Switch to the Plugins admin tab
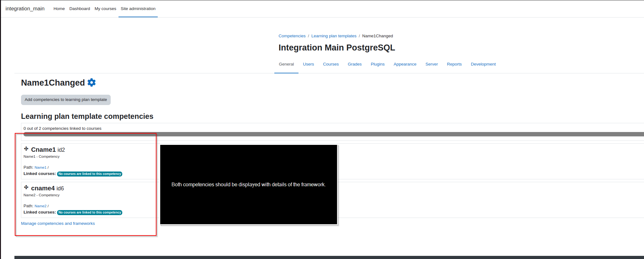 [377, 64]
